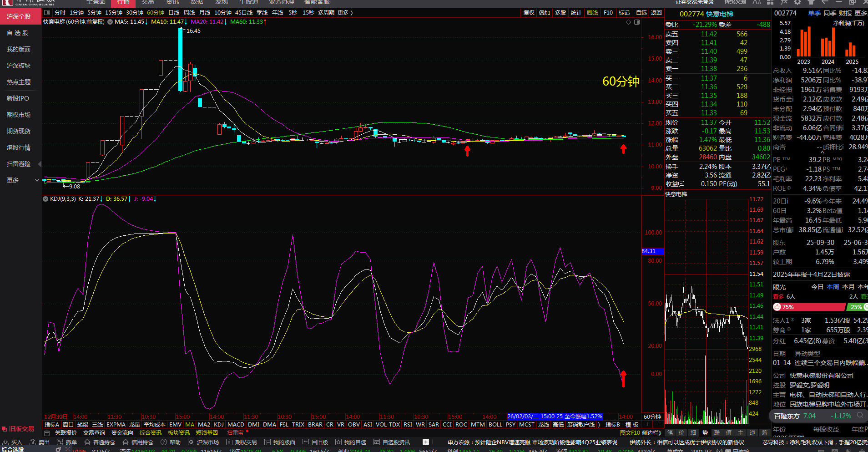The image size is (868, 452).
Task: Toggle the 标记 marker option
Action: tap(624, 13)
